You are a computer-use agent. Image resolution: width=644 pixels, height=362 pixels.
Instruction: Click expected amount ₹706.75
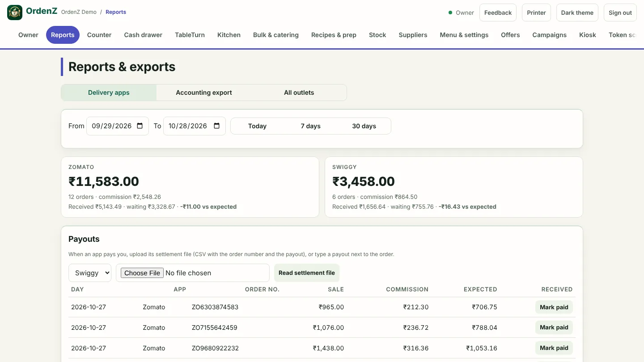coord(484,307)
